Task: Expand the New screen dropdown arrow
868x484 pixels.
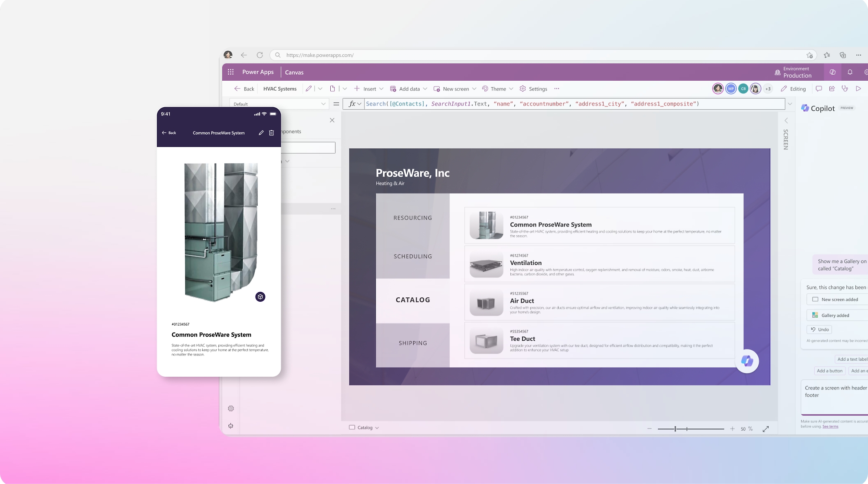Action: tap(473, 89)
